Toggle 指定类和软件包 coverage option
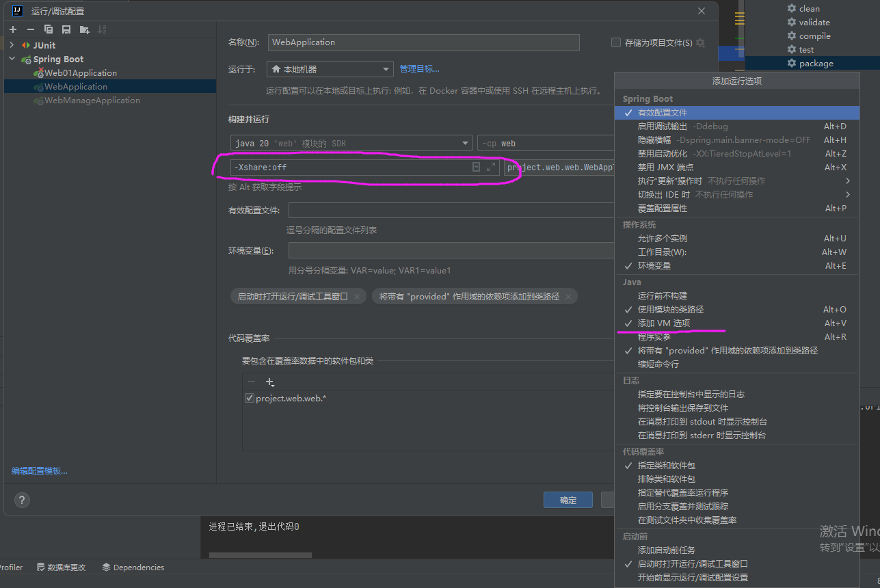Viewport: 880px width, 588px height. tap(737, 466)
